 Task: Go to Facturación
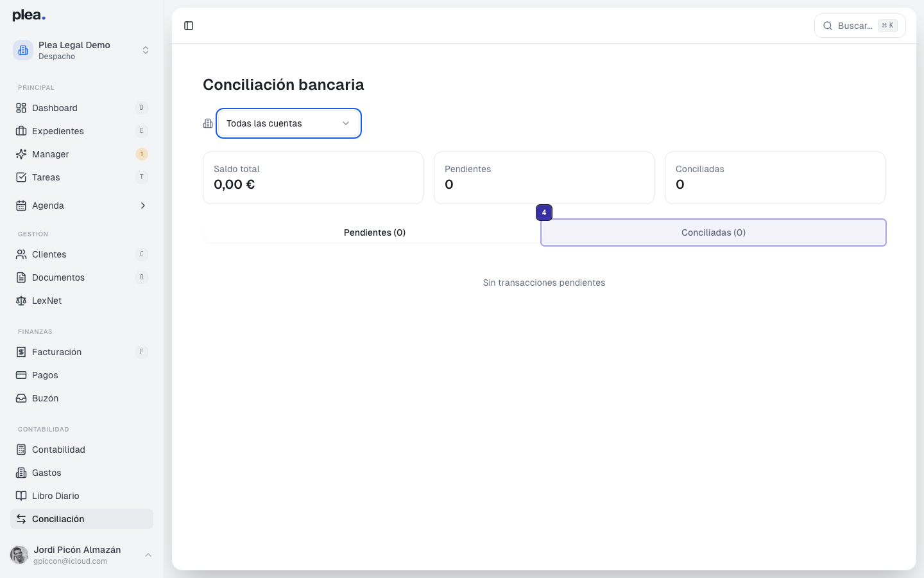pos(82,352)
